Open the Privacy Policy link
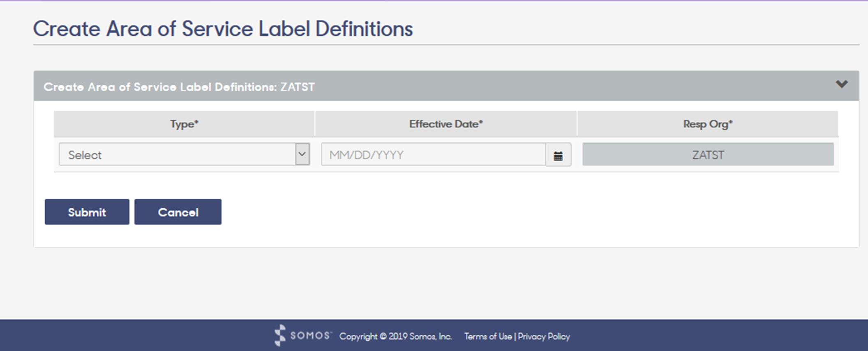Viewport: 868px width, 351px height. click(544, 337)
